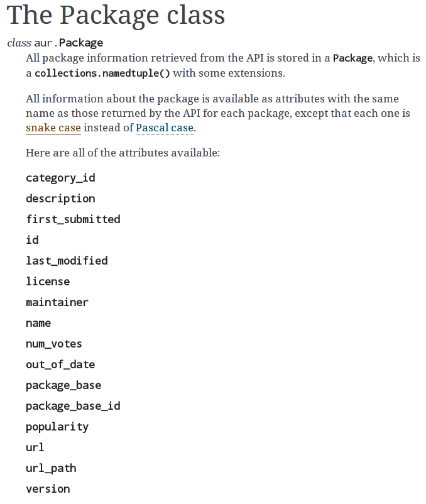Click the bold Package reference in description

pyautogui.click(x=352, y=58)
